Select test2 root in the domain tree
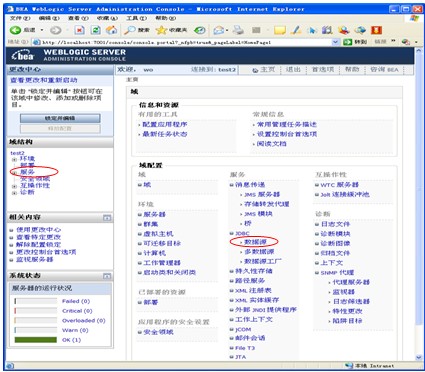The width and height of the screenshot is (425, 372). [17, 153]
